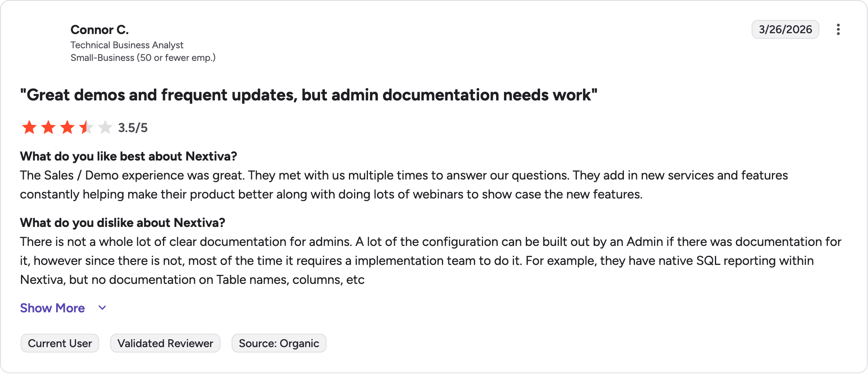Click the third filled rating star
The image size is (868, 374).
tap(67, 127)
